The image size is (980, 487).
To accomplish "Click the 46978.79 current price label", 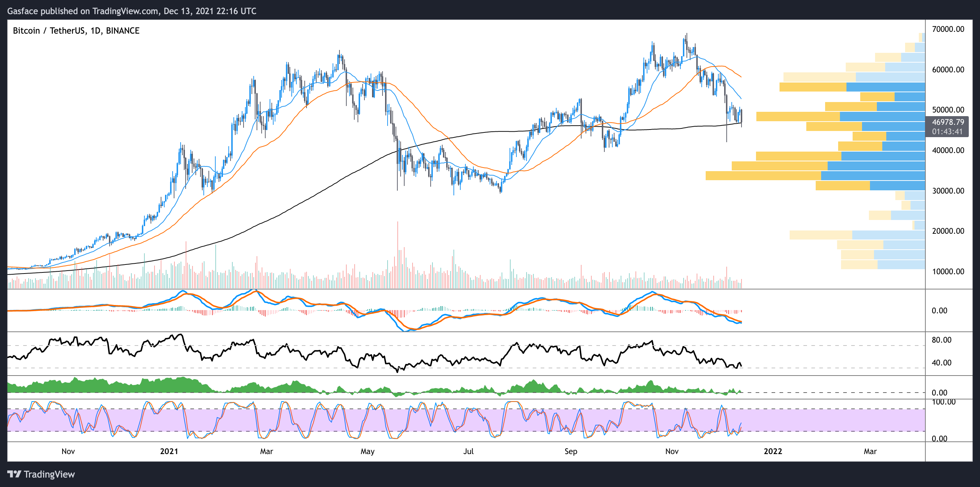I will 948,122.
